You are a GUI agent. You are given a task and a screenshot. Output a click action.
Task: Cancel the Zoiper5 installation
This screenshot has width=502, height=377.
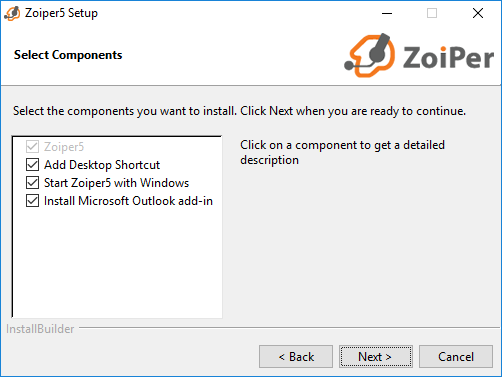[456, 357]
